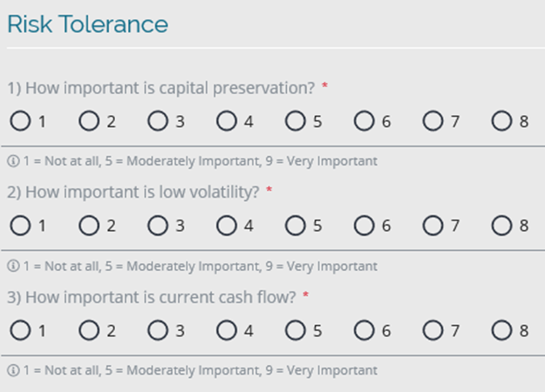Choose 1 for low volatility question

point(20,226)
